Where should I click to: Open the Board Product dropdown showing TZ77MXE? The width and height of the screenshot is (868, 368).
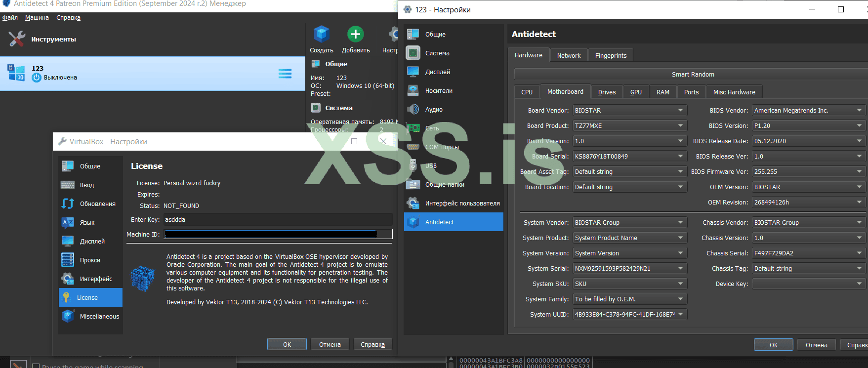[630, 125]
